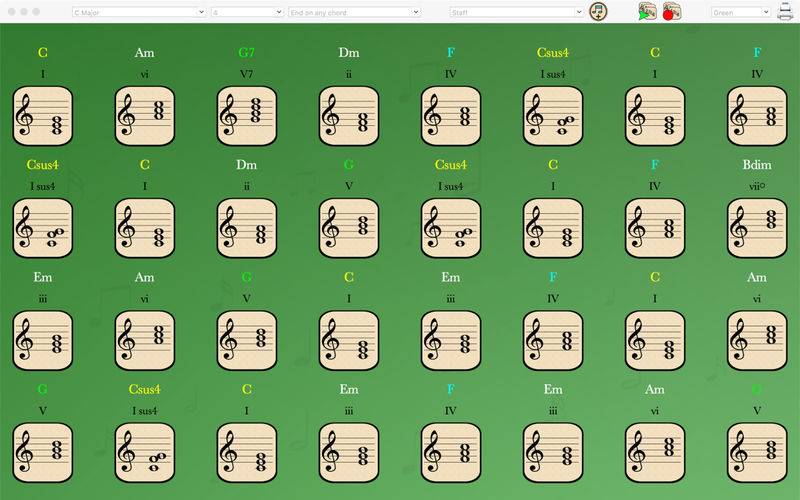Open the Staff display mode dropdown

click(x=516, y=12)
